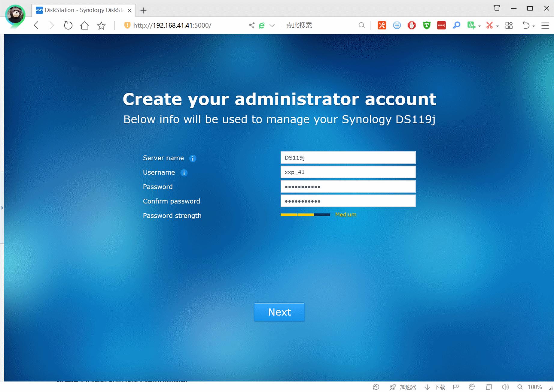Screen dimensions: 554x392
Task: Expand the address bar dropdown chevron
Action: tap(272, 26)
